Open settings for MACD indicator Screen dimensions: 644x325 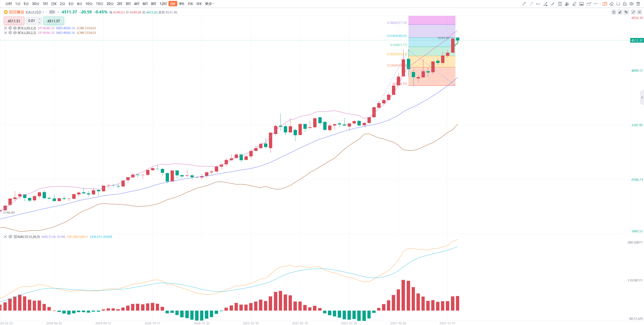click(10, 237)
